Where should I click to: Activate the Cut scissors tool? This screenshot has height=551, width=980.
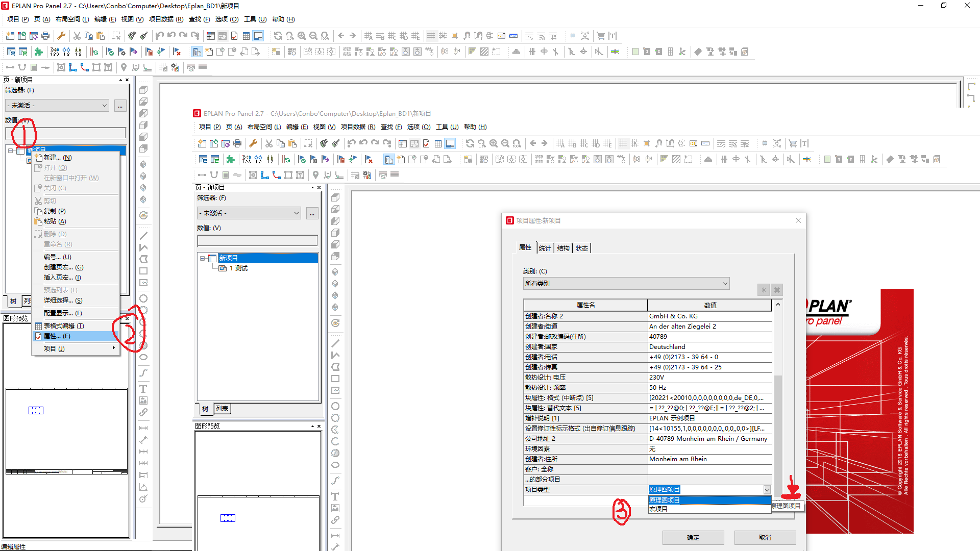[77, 36]
